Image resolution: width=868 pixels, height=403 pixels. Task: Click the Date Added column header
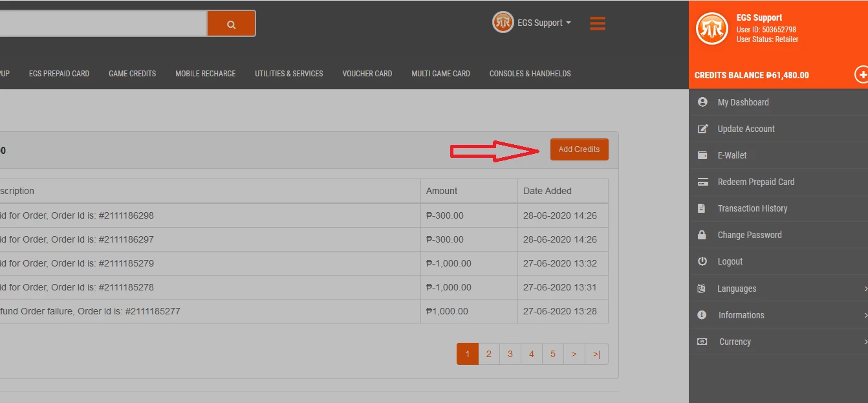click(x=563, y=191)
